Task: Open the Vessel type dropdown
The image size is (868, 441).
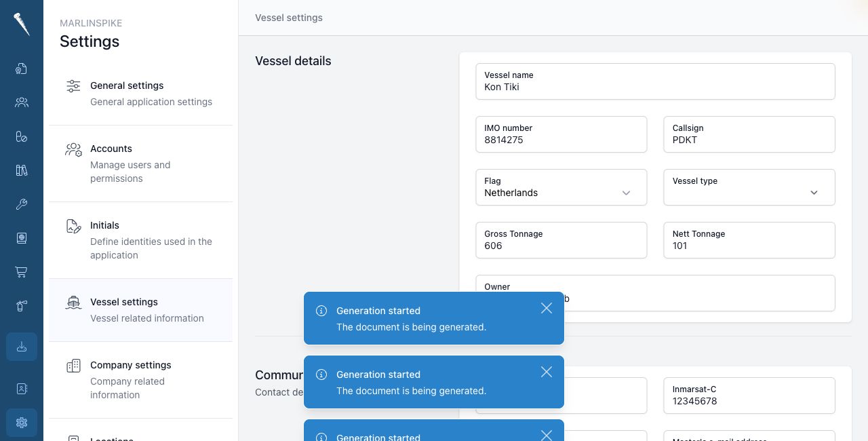Action: pos(749,187)
